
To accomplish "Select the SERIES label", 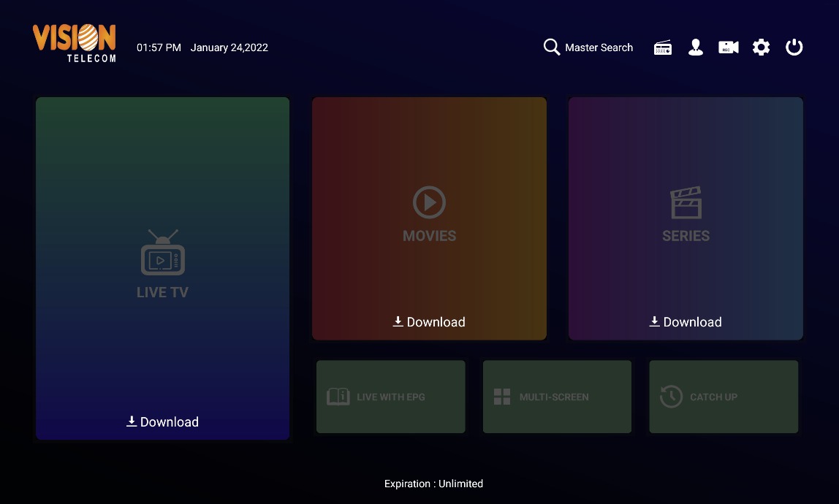I will (686, 235).
